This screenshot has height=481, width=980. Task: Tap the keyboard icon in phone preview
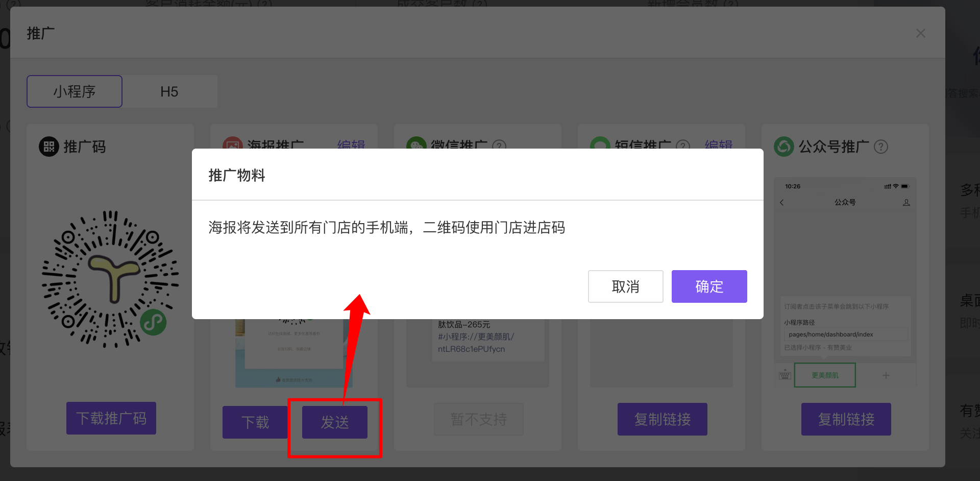(785, 375)
